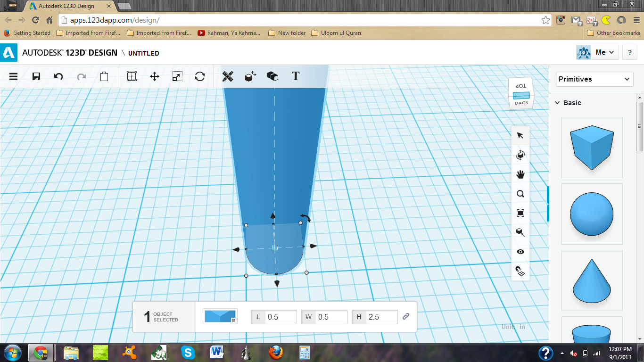Viewport: 644px width, 362px height.
Task: Open the object material color swatch
Action: (x=220, y=316)
